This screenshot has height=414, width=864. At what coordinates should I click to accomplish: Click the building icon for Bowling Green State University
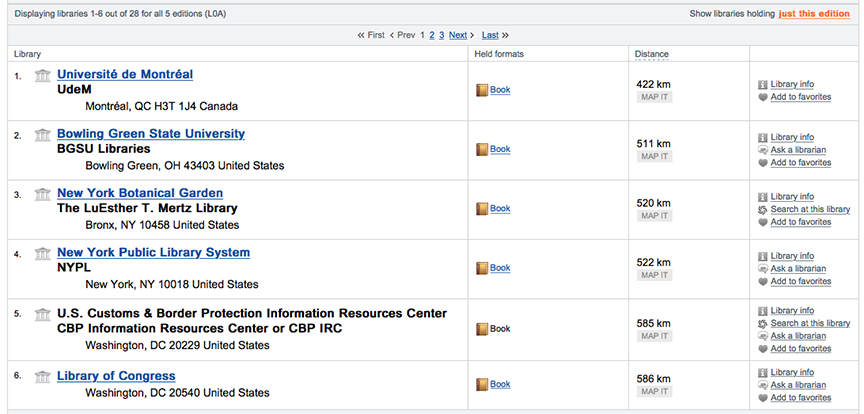pos(42,135)
